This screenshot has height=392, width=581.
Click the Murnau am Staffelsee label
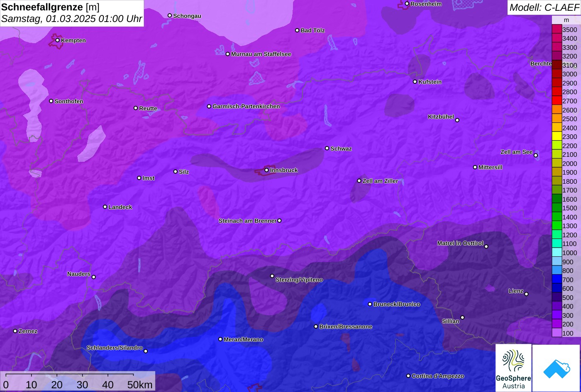click(261, 54)
